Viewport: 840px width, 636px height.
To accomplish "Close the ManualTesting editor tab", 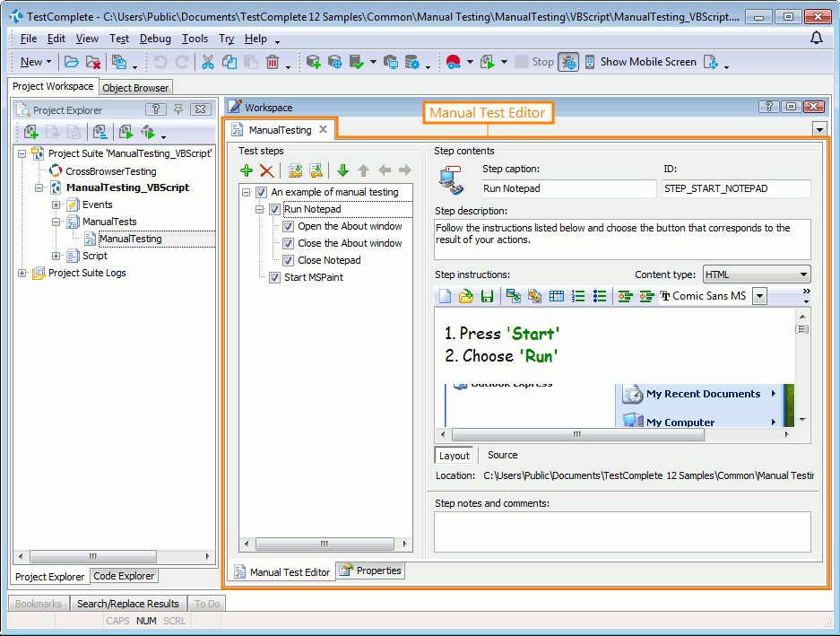I will pos(323,129).
